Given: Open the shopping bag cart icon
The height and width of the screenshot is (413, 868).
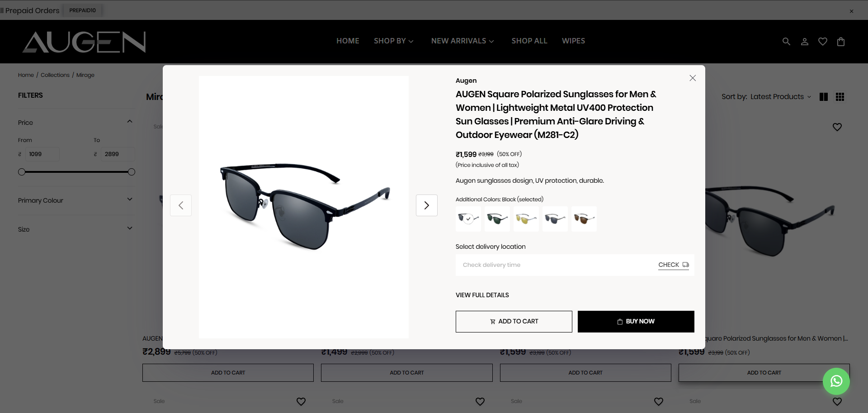Looking at the screenshot, I should (x=841, y=42).
